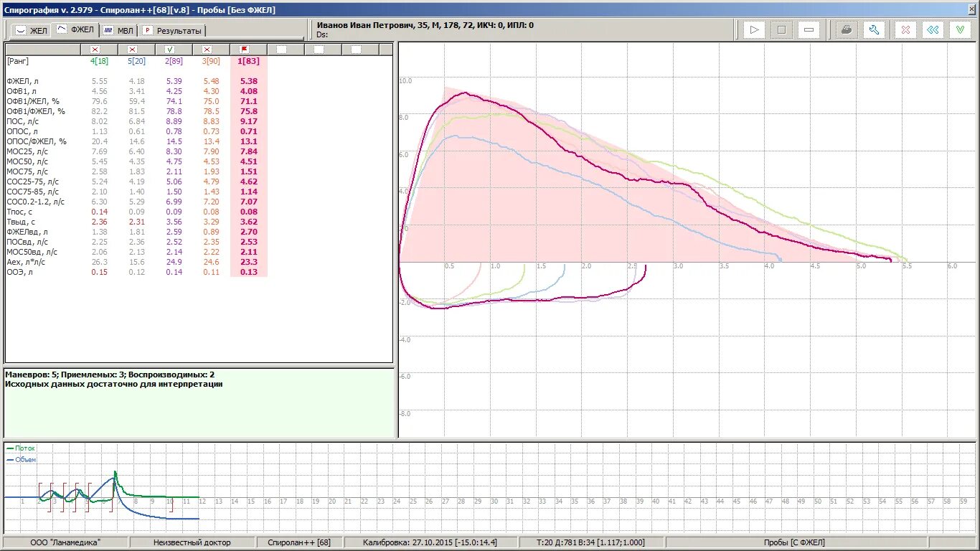Click ООО "Ланамедика" in status bar

pyautogui.click(x=65, y=542)
